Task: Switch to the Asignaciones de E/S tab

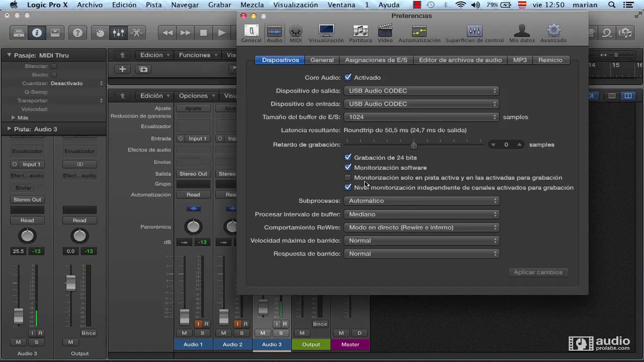Action: pyautogui.click(x=376, y=60)
